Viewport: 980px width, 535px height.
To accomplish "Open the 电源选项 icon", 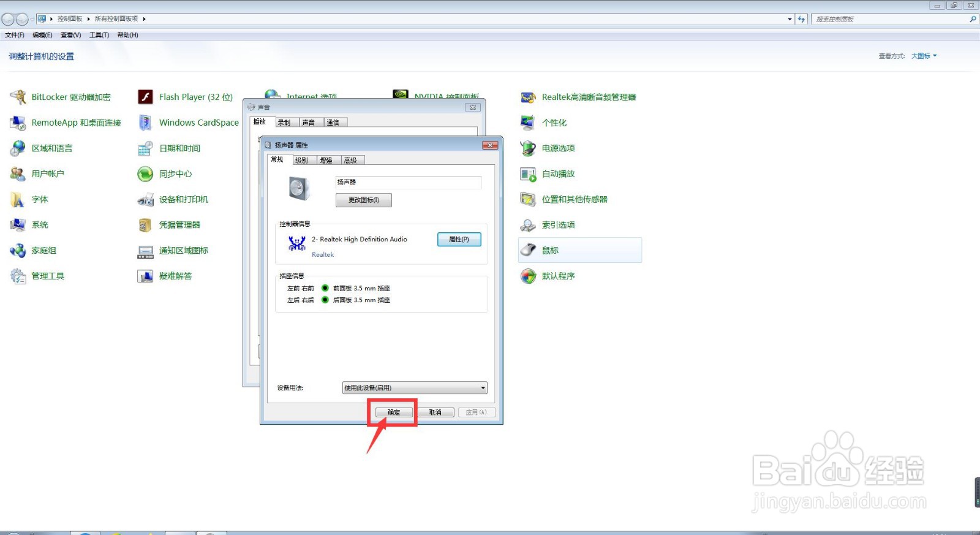I will (528, 148).
